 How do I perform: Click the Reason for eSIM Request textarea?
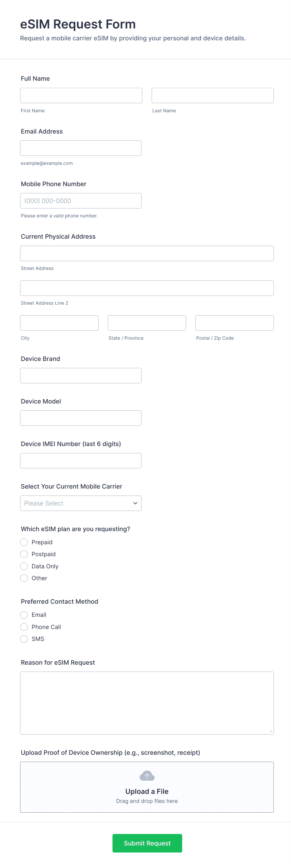coord(147,703)
